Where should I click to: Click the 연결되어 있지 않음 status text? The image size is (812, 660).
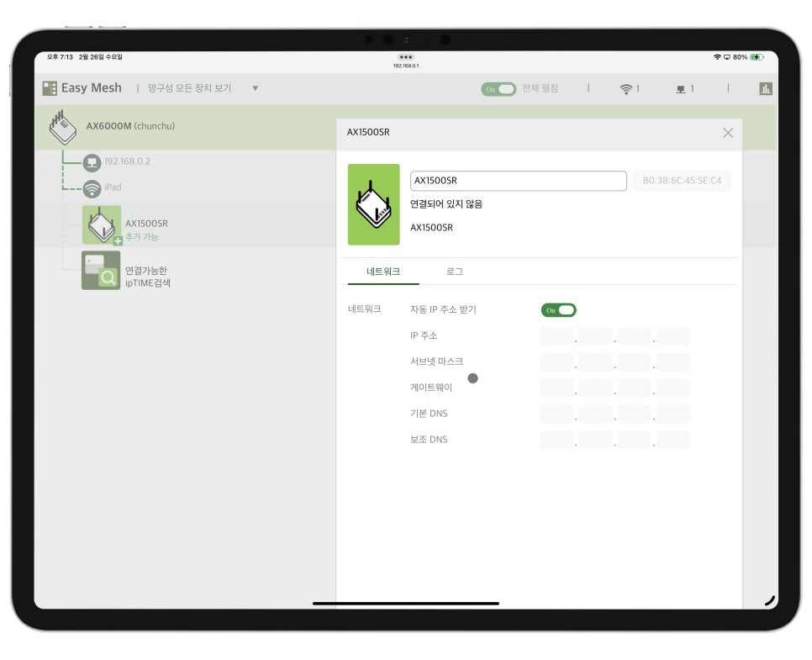click(446, 204)
